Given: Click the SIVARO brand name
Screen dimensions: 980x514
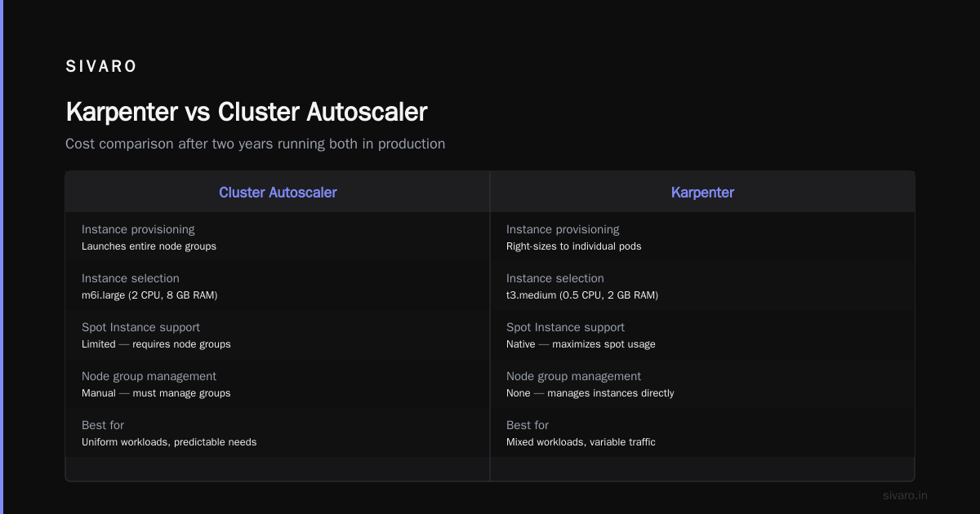Looking at the screenshot, I should (101, 67).
